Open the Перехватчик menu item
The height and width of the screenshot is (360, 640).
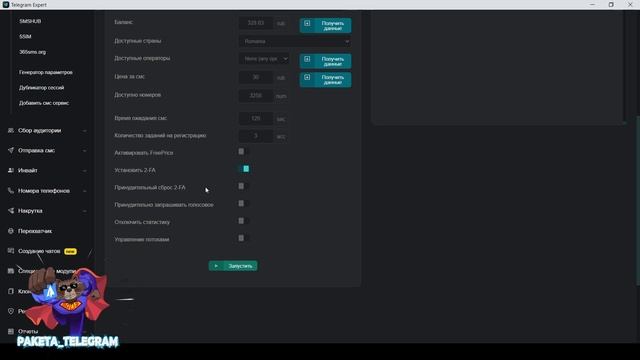coord(35,231)
